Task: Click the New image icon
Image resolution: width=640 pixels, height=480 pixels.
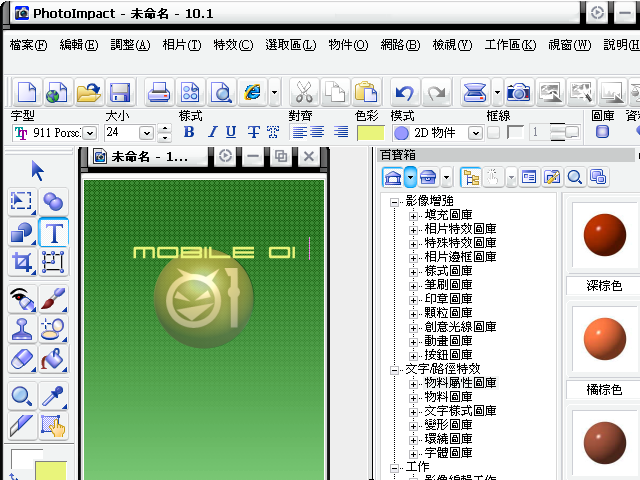Action: coord(27,92)
